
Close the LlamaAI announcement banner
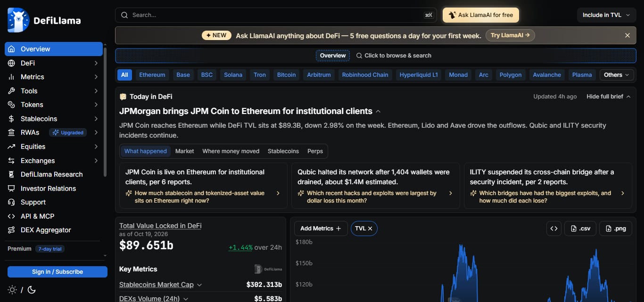[x=627, y=35]
